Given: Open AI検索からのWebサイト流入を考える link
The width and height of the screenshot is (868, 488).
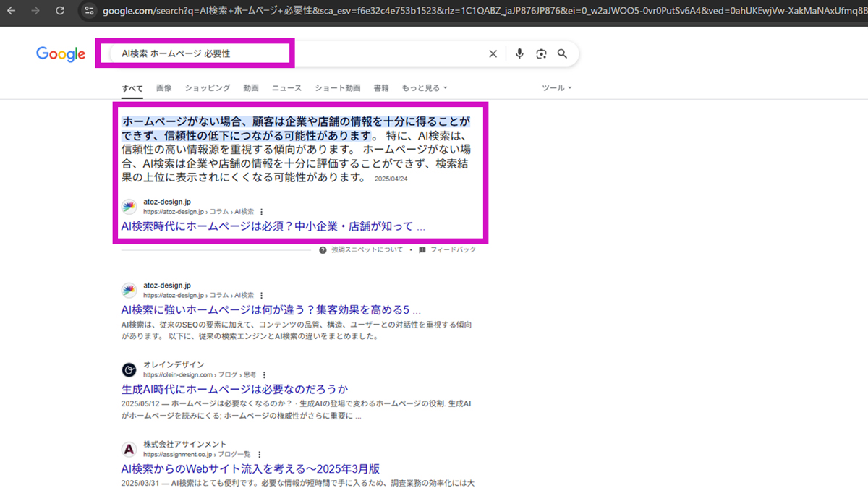Looking at the screenshot, I should tap(250, 468).
